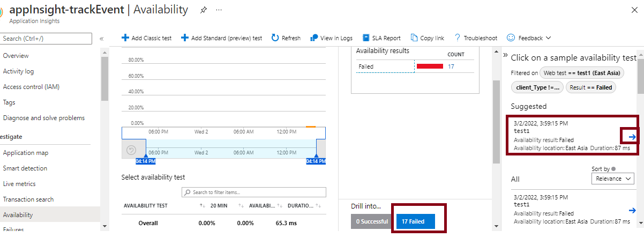The height and width of the screenshot is (245, 644).
Task: Open Diagnose and solve problems
Action: (x=44, y=118)
